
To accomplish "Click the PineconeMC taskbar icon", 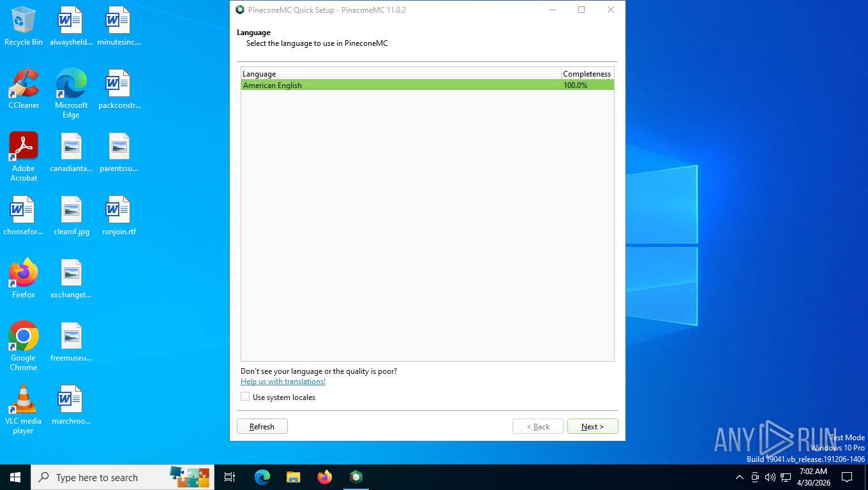I will click(356, 477).
